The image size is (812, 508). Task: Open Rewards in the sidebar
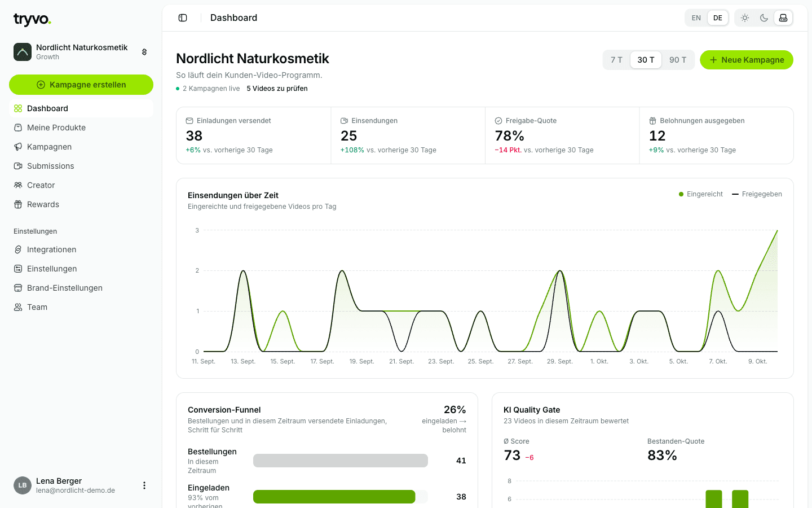81,204
